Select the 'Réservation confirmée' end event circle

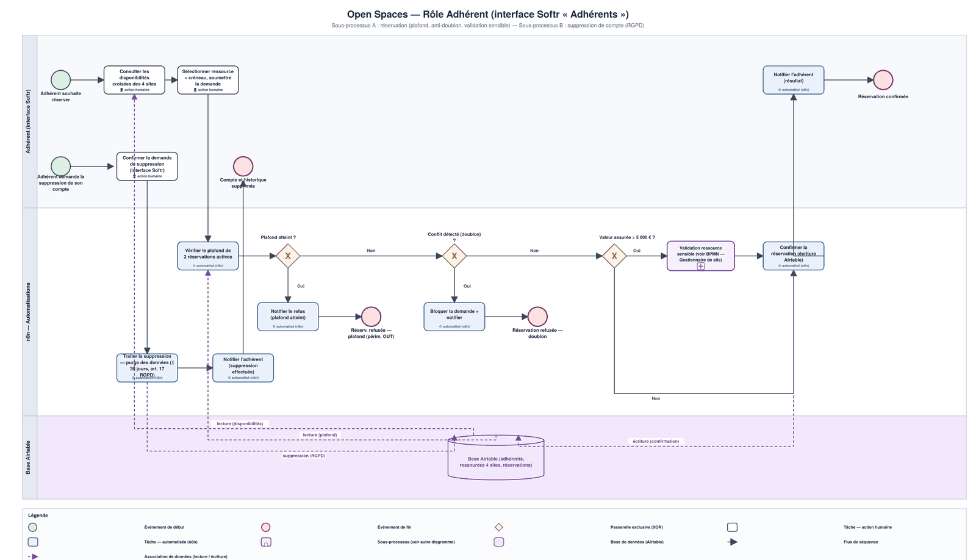(883, 80)
